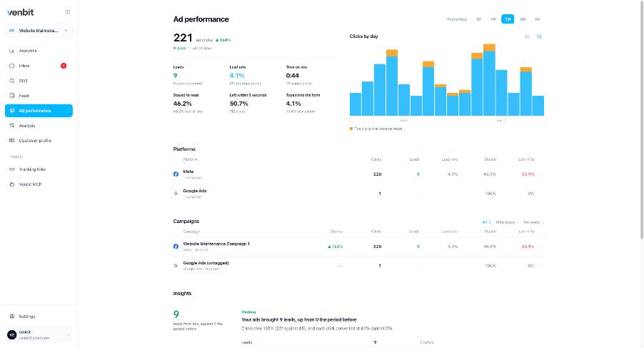Expand Google Ads (untagged) row arrow
This screenshot has width=644, height=348.
[542, 266]
